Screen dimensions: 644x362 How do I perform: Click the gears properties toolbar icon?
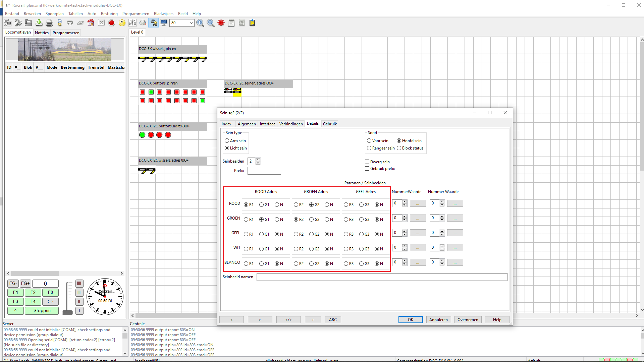[18, 23]
